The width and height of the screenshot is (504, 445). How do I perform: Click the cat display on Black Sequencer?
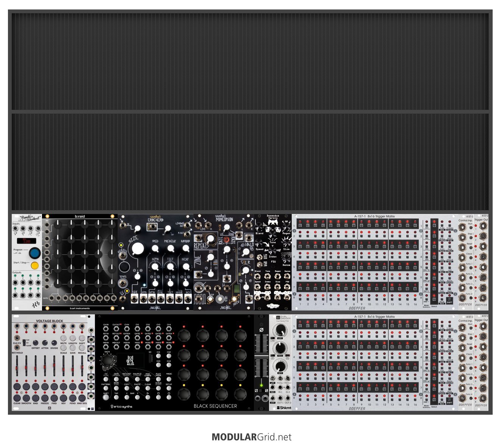(x=130, y=360)
